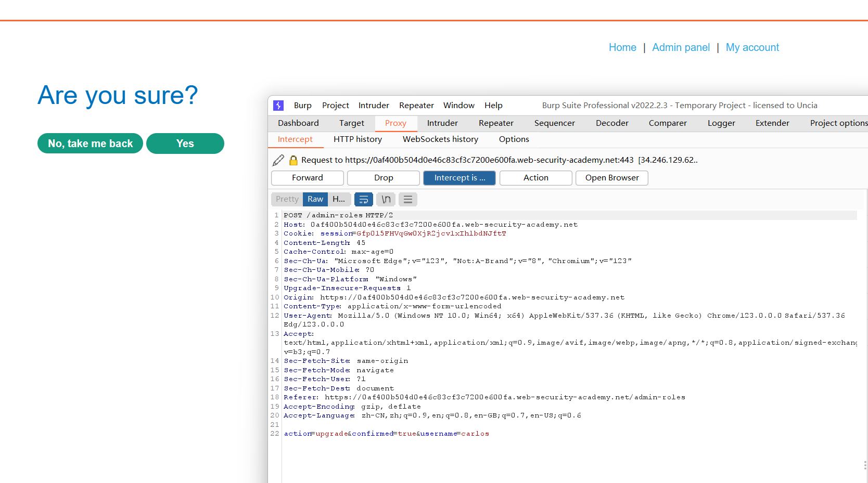Screen dimensions: 868x483
Task: Toggle show non-printable characters \n icon
Action: pos(386,199)
